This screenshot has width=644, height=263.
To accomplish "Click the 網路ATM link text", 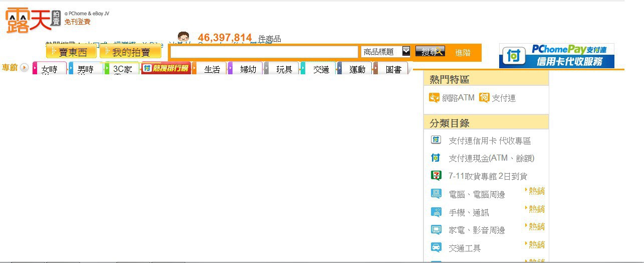I will tap(458, 98).
